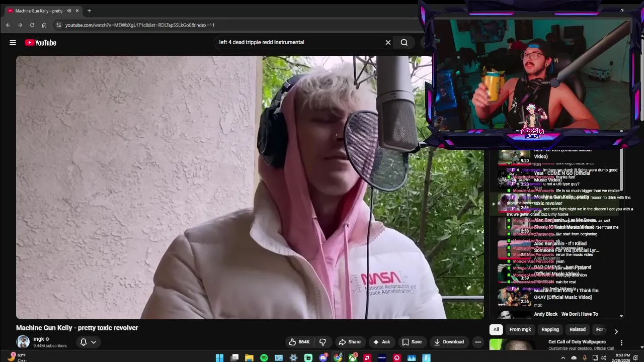This screenshot has height=362, width=644.
Task: Open File Explorer from the taskbar
Action: 249,358
